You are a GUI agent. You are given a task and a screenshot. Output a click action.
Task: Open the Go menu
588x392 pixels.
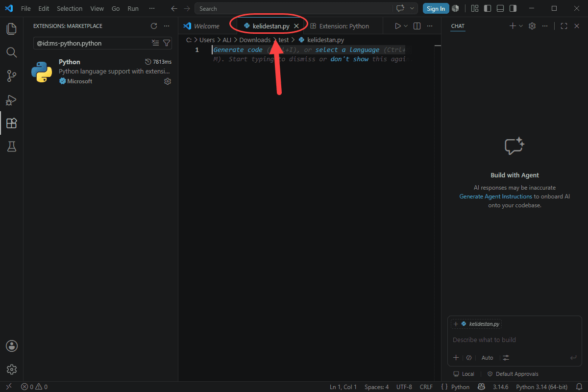click(x=116, y=8)
